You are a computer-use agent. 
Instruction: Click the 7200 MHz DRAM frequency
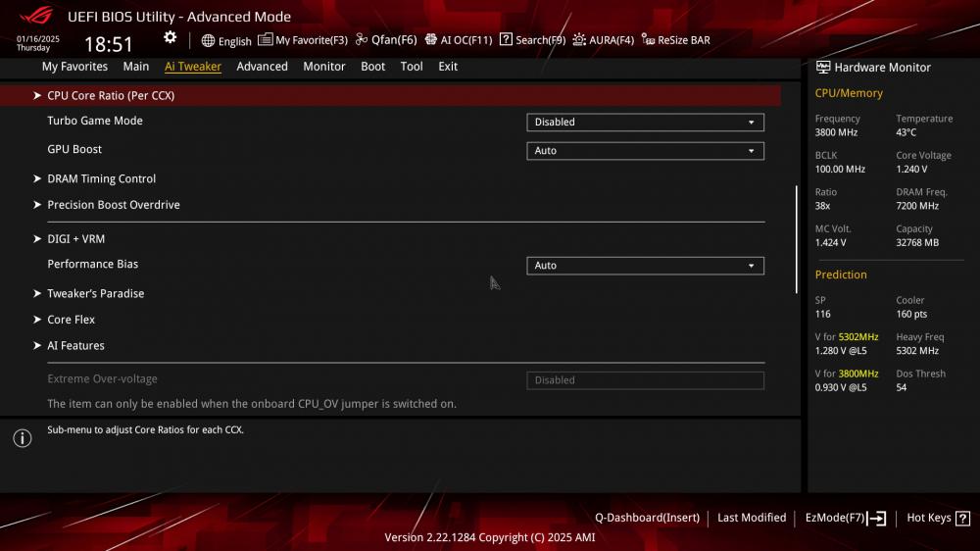click(x=917, y=207)
